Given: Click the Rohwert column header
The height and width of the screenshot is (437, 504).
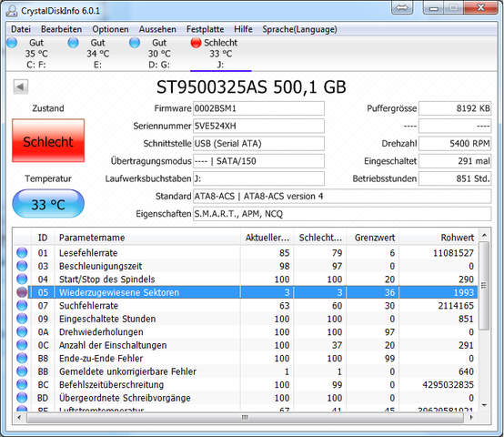Looking at the screenshot, I should coord(438,238).
